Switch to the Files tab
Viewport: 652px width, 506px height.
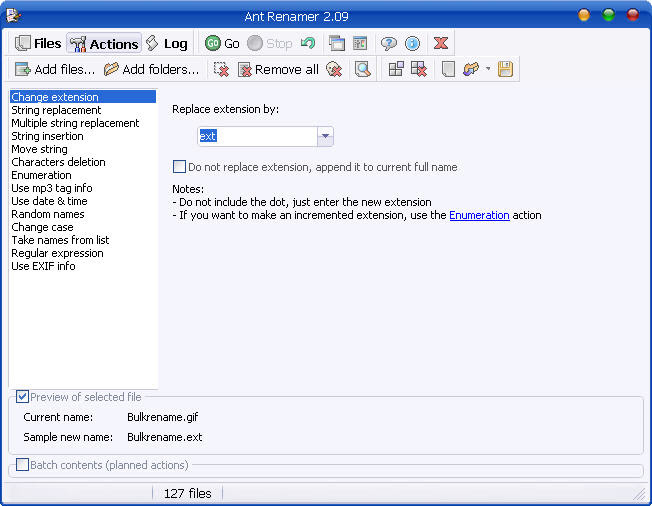click(38, 43)
